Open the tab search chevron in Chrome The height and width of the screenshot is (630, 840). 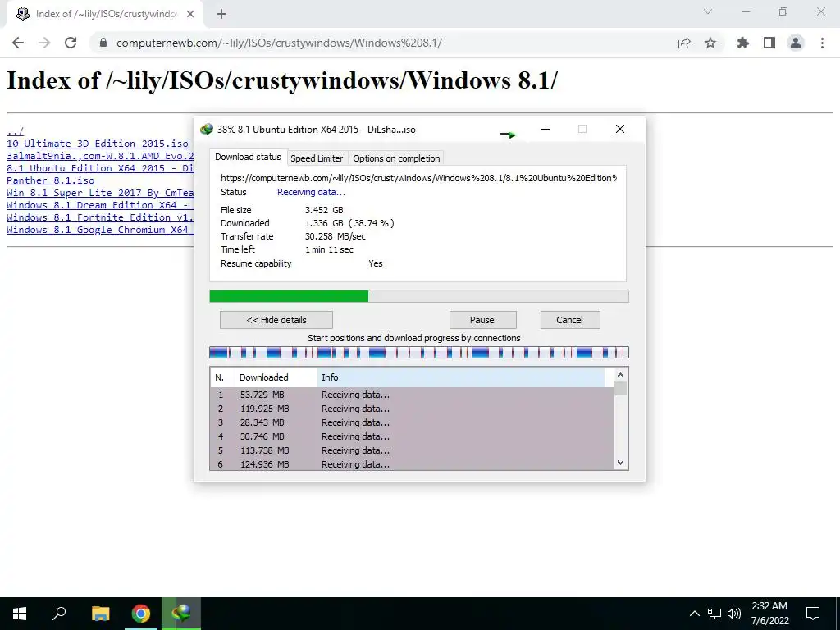pos(708,11)
